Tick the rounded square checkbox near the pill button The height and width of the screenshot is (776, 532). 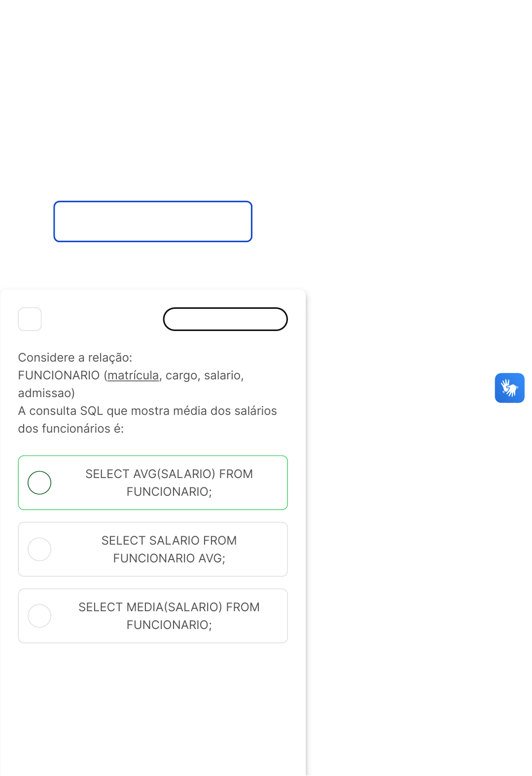point(30,319)
